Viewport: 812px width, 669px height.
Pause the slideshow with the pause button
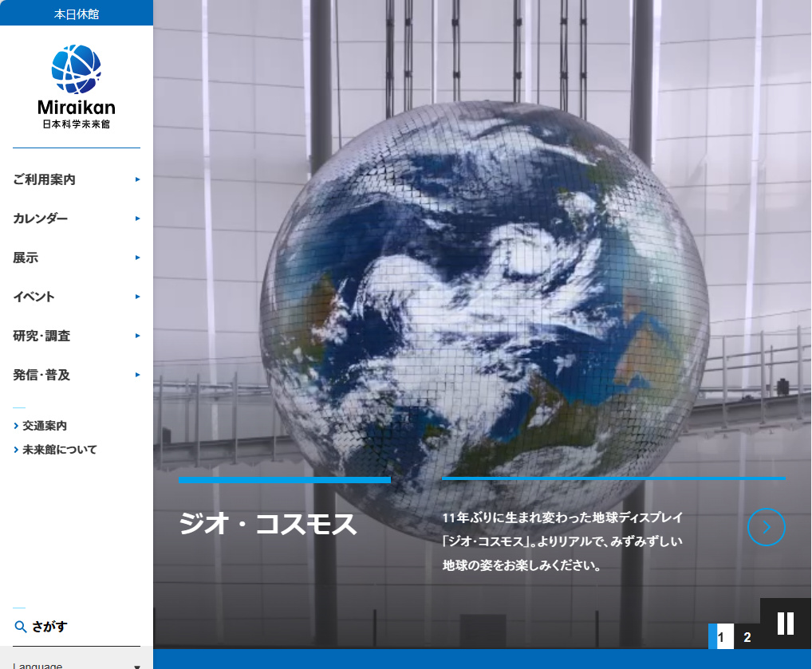click(785, 623)
